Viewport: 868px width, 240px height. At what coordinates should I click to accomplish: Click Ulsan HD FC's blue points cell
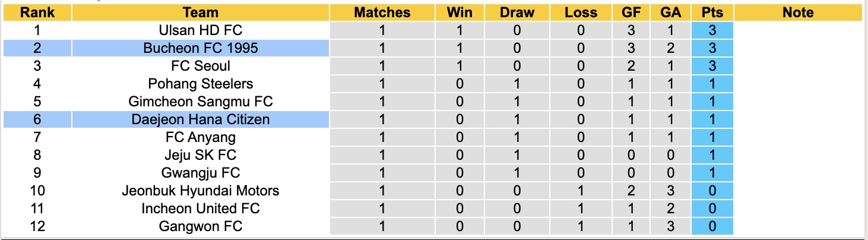coord(712,30)
